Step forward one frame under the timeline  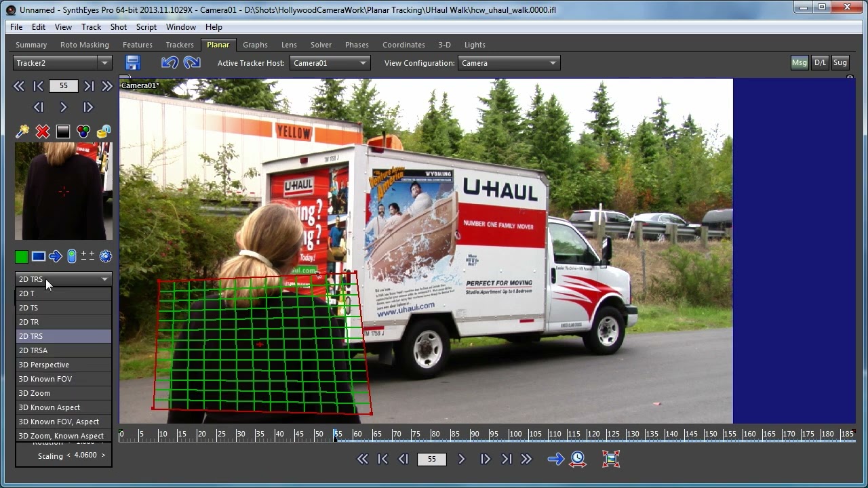[x=486, y=459]
